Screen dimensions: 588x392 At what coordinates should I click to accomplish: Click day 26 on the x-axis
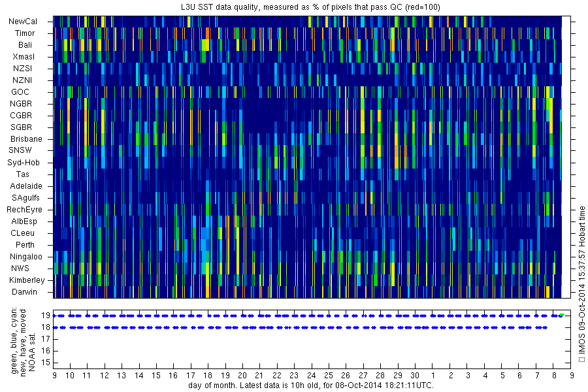tap(346, 376)
